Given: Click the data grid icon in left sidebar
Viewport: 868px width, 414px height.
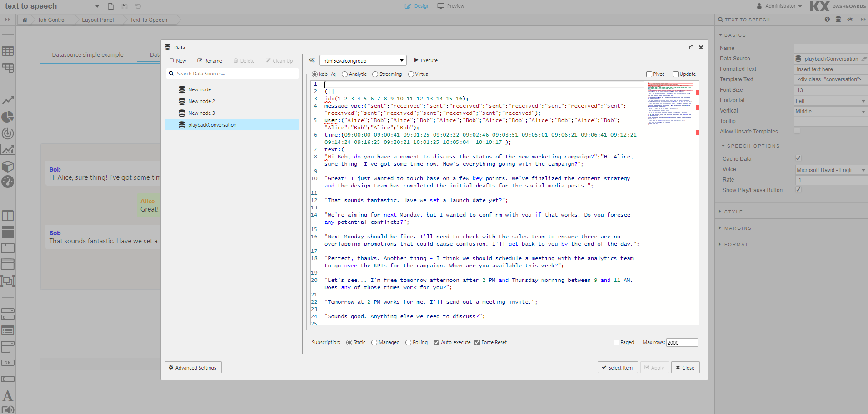Looking at the screenshot, I should pyautogui.click(x=8, y=51).
